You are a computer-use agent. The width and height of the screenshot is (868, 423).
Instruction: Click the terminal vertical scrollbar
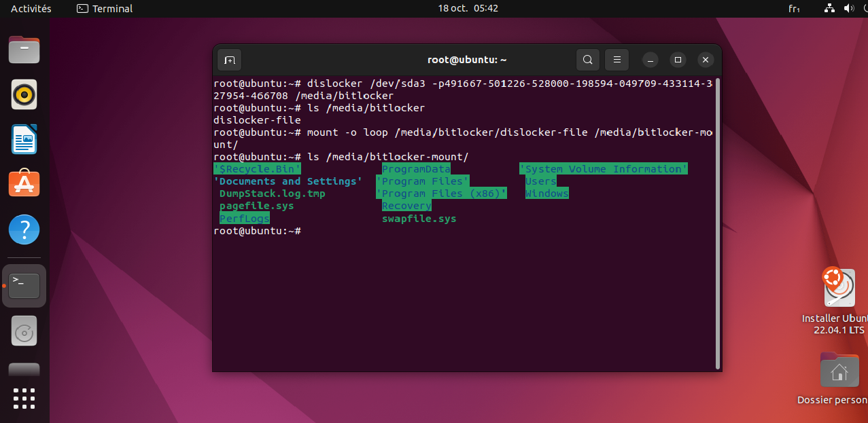pyautogui.click(x=718, y=224)
